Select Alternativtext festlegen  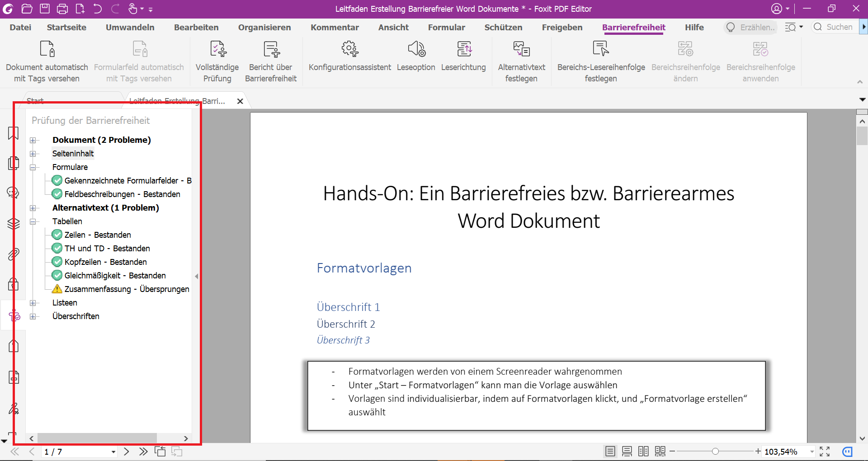[521, 61]
